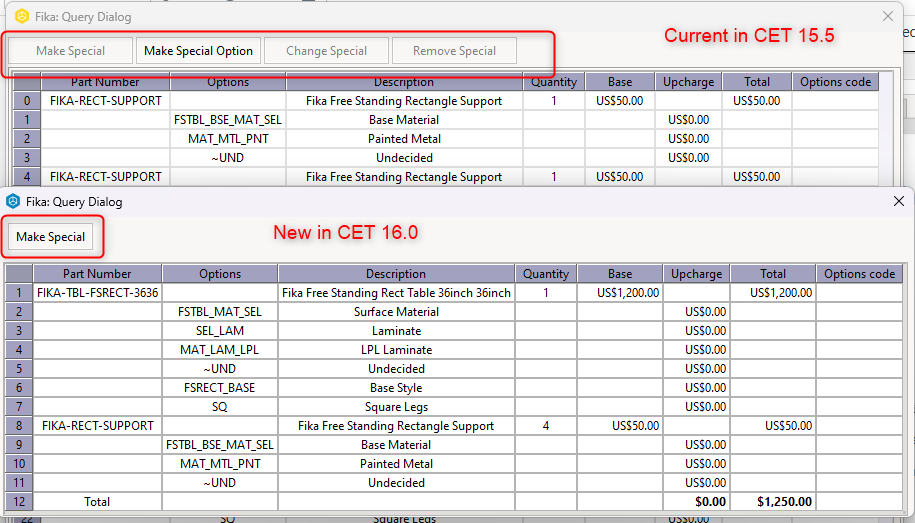
Task: Select Upcharge header in upper table
Action: pyautogui.click(x=689, y=82)
